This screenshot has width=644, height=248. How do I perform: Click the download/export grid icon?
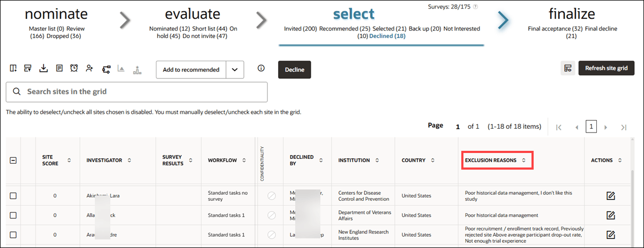click(x=44, y=68)
